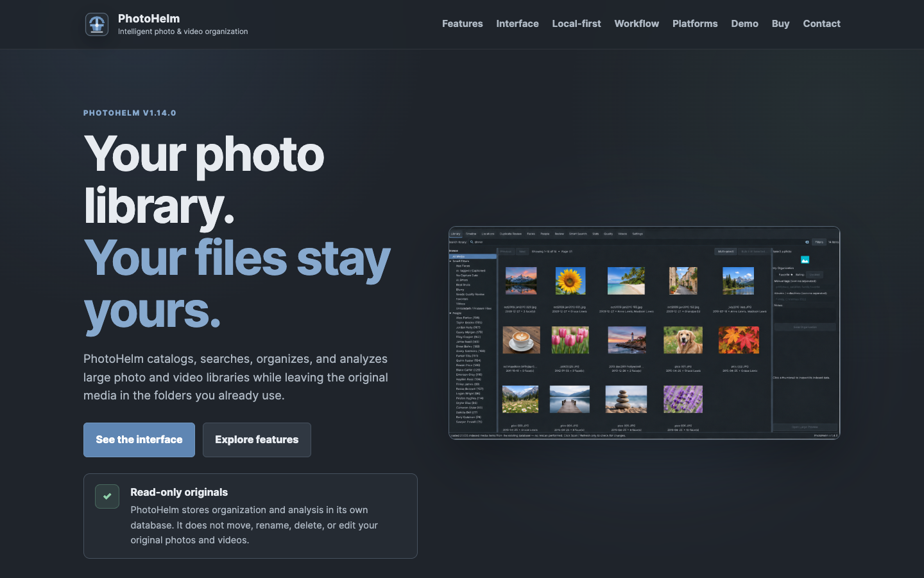Select the Duplicate Review tab in preview

pyautogui.click(x=511, y=234)
